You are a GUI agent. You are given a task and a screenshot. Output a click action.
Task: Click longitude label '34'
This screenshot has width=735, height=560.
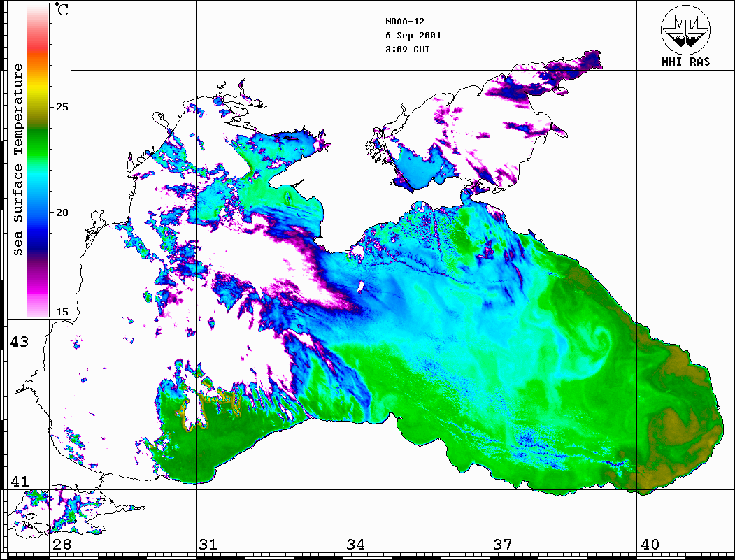pos(355,545)
